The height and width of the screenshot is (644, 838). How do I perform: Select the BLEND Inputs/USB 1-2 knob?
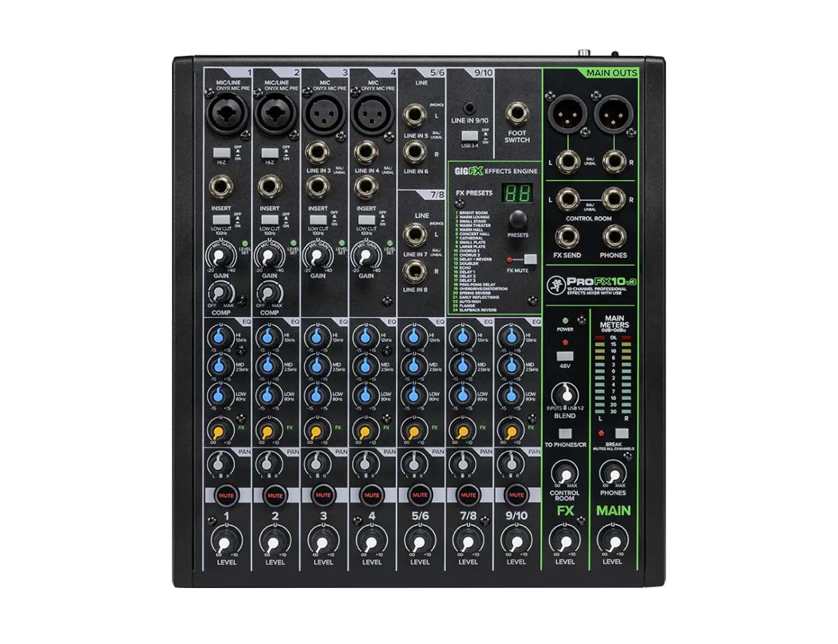pos(565,393)
